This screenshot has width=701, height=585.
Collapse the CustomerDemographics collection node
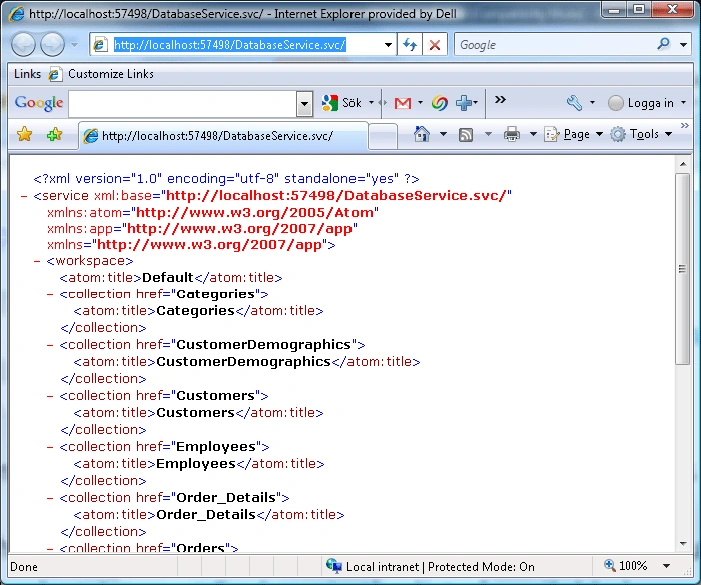(x=50, y=345)
